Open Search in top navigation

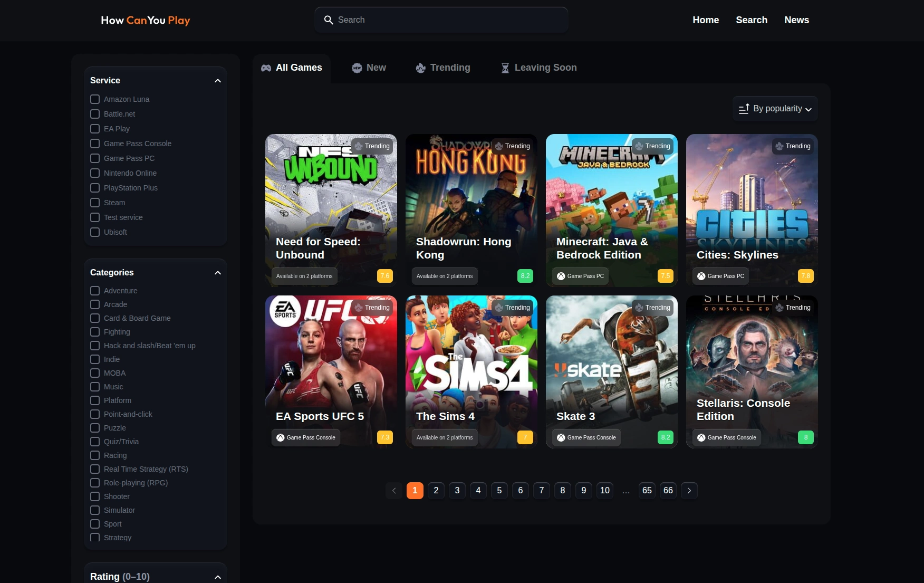point(752,20)
